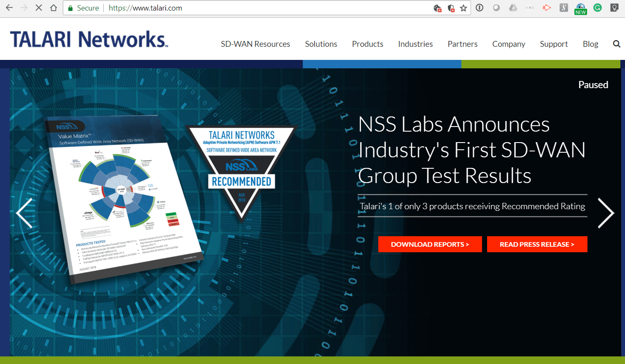Open the 1Password extension icon
This screenshot has width=625, height=364.
pyautogui.click(x=480, y=8)
